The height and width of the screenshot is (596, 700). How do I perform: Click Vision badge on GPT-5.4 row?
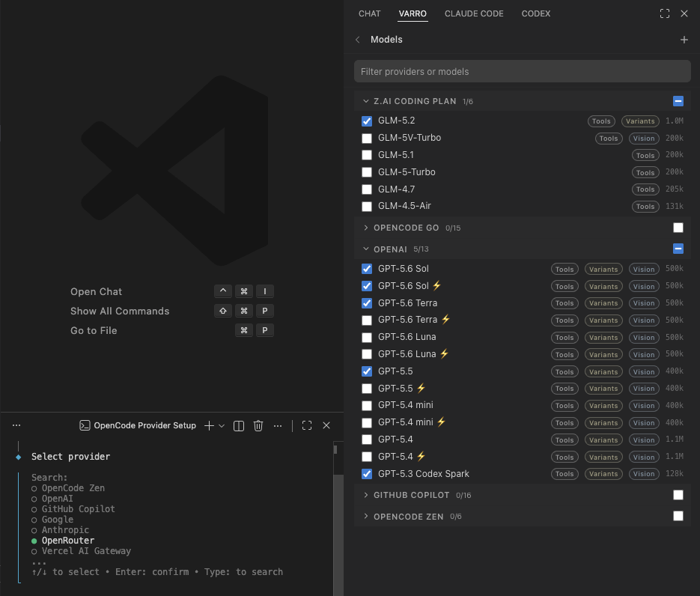click(x=644, y=440)
